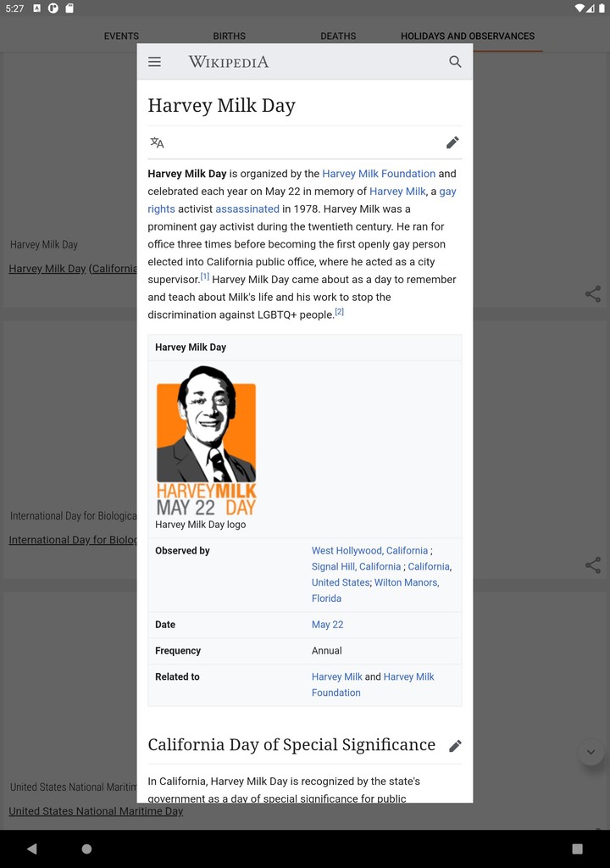This screenshot has width=610, height=868.
Task: Tap the status bar clock 5:27
Action: tap(14, 8)
